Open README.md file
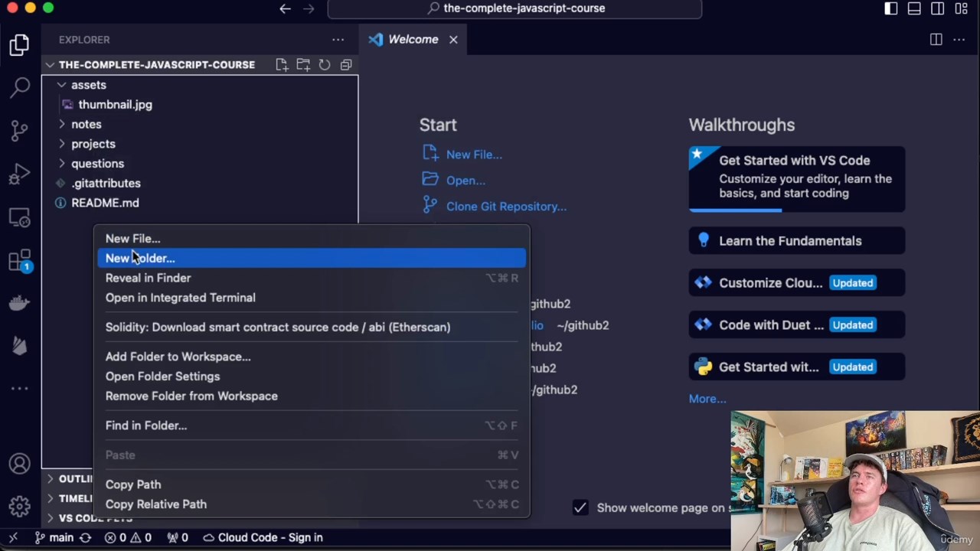This screenshot has height=551, width=980. 105,203
